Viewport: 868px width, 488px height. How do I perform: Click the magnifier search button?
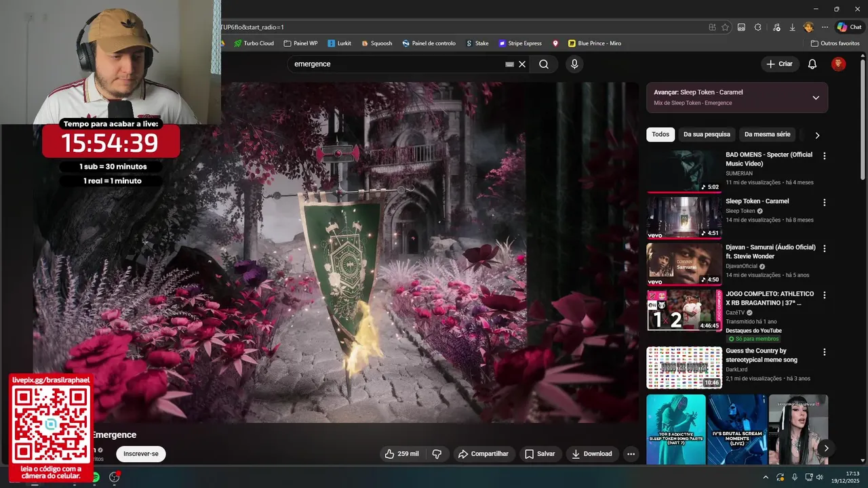544,64
